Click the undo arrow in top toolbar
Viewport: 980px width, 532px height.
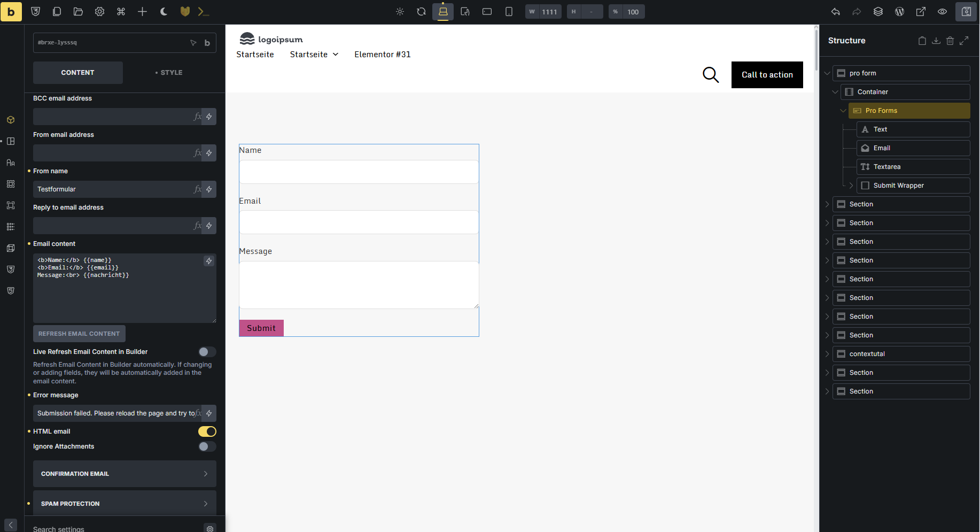(x=836, y=12)
